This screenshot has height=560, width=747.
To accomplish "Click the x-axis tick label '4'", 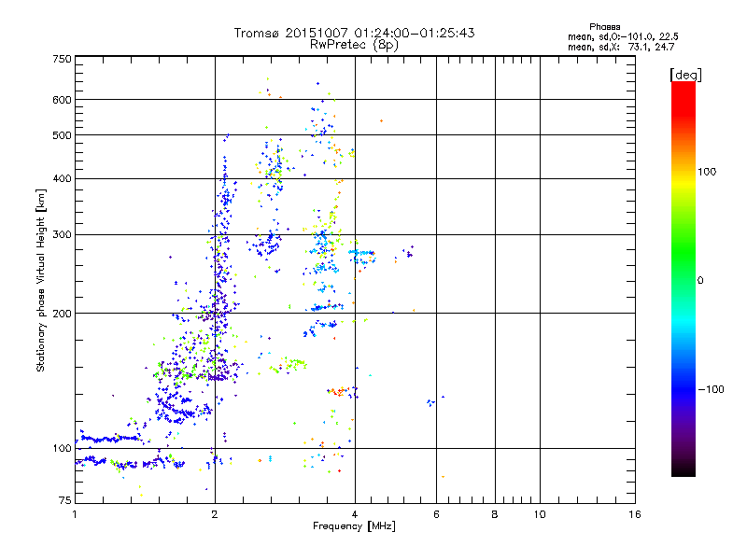I will coord(355,514).
